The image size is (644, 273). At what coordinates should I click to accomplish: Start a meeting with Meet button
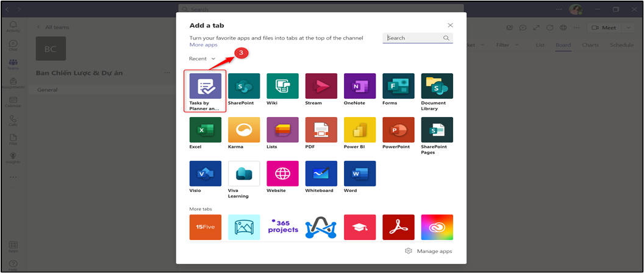point(604,27)
